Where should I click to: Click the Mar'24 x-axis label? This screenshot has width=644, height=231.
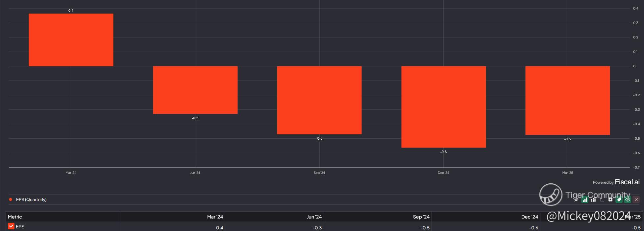coord(71,173)
